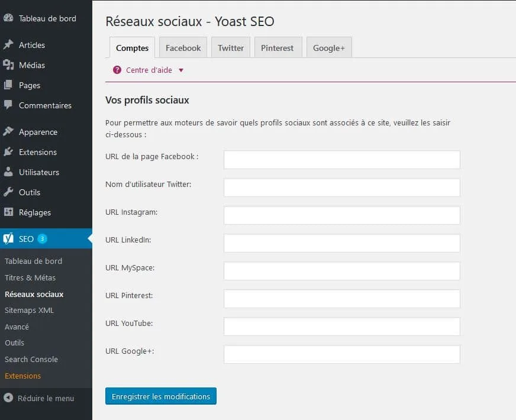Screen dimensions: 516x420
Task: Open the Twitter tab
Action: tap(231, 48)
